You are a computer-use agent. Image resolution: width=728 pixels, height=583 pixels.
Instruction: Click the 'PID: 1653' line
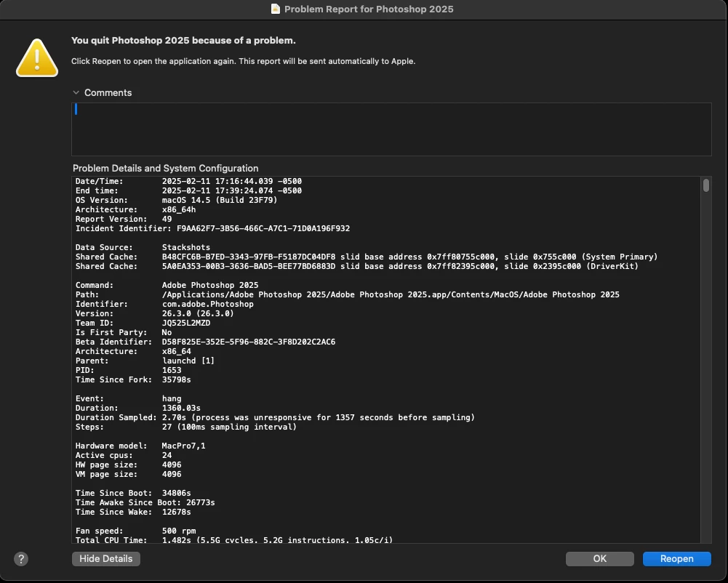pos(128,371)
